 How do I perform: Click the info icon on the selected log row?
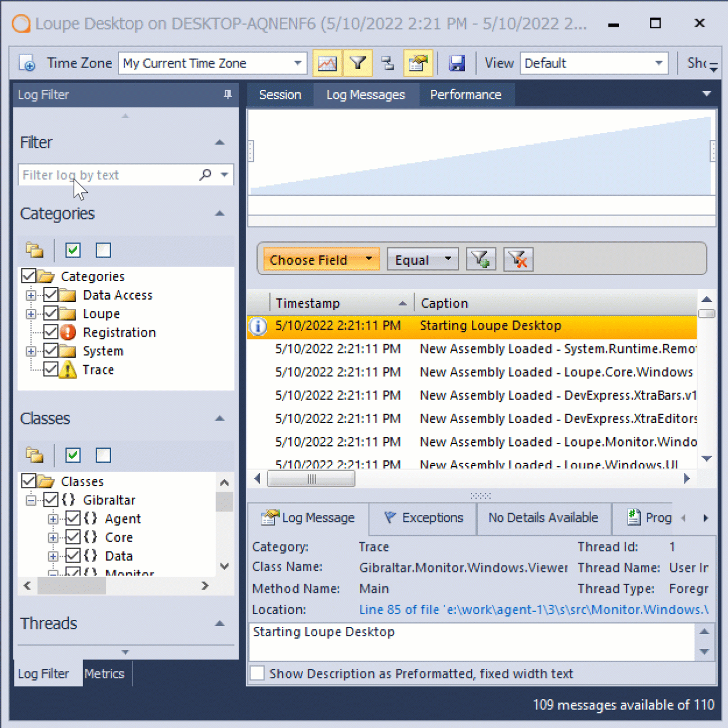click(258, 326)
